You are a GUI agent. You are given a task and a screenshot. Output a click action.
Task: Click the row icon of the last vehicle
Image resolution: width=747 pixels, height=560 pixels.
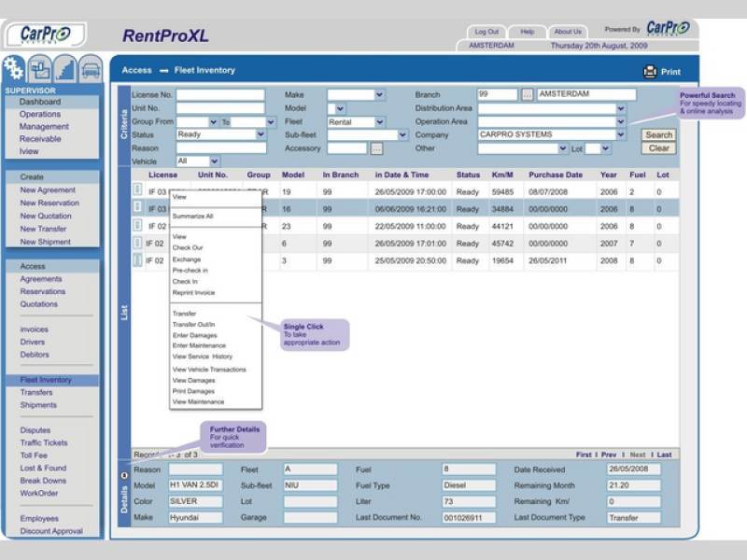[137, 261]
